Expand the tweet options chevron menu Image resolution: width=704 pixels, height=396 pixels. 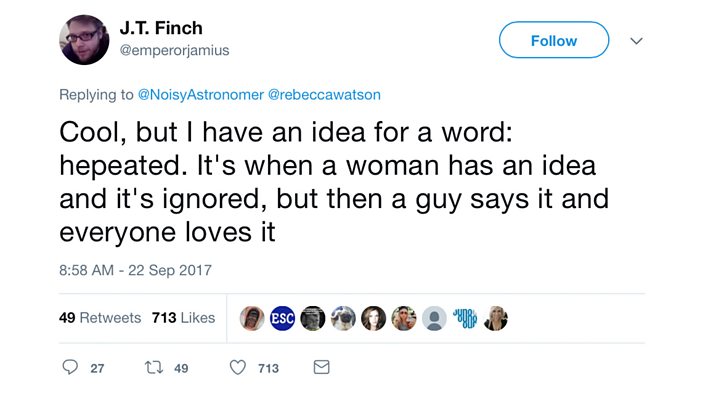click(x=636, y=41)
